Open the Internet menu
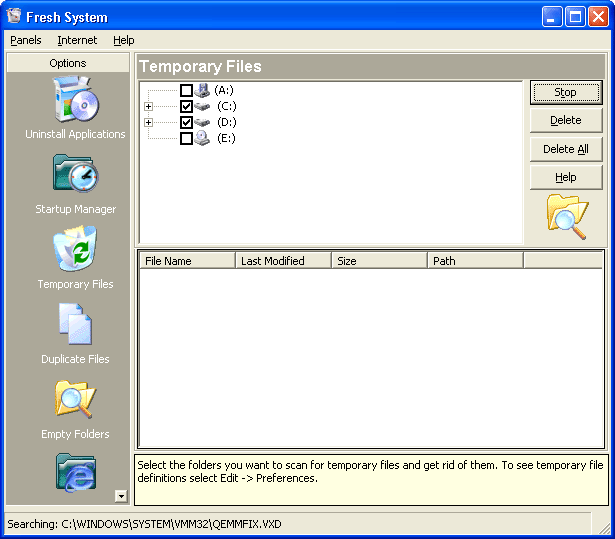The image size is (615, 539). [77, 40]
